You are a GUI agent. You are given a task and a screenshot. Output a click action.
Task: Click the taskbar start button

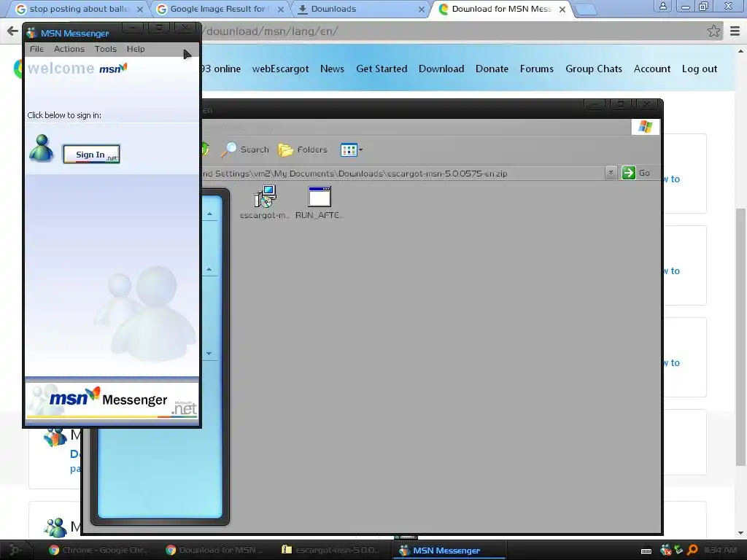coord(15,550)
